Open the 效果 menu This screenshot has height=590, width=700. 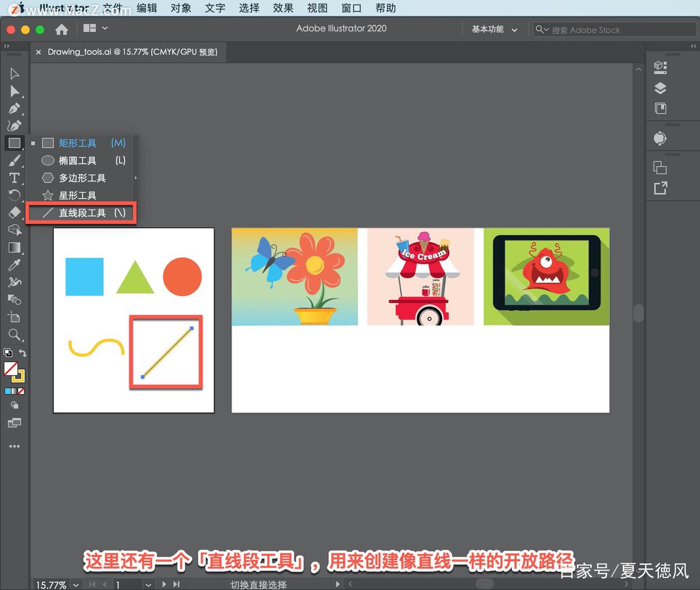tap(283, 8)
